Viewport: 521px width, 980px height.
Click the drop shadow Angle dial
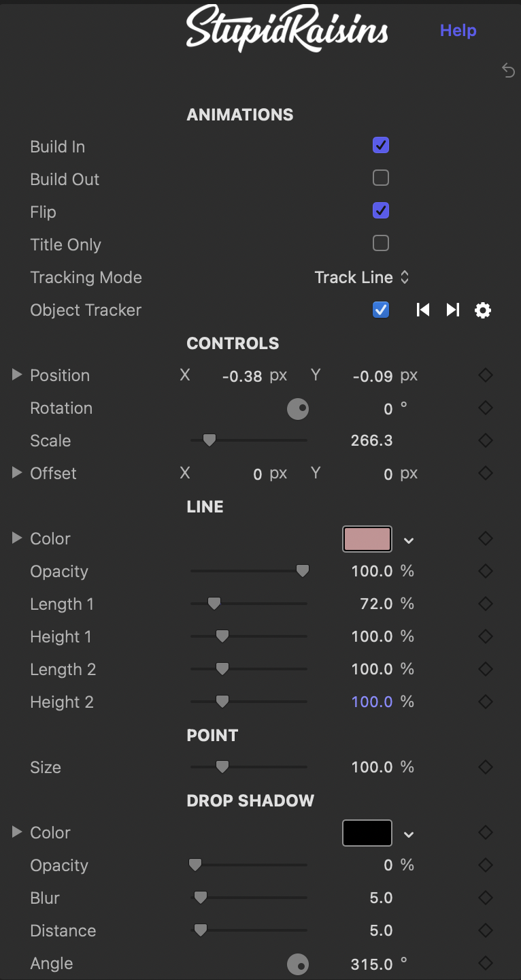[298, 964]
